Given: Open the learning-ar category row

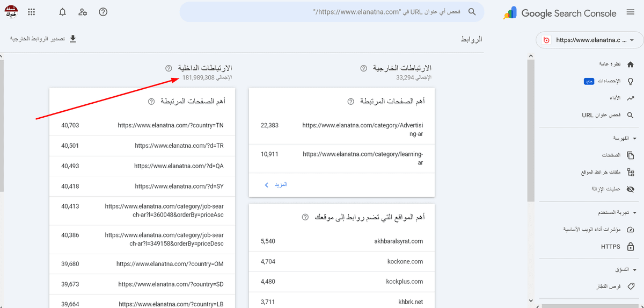Looking at the screenshot, I should [x=342, y=158].
